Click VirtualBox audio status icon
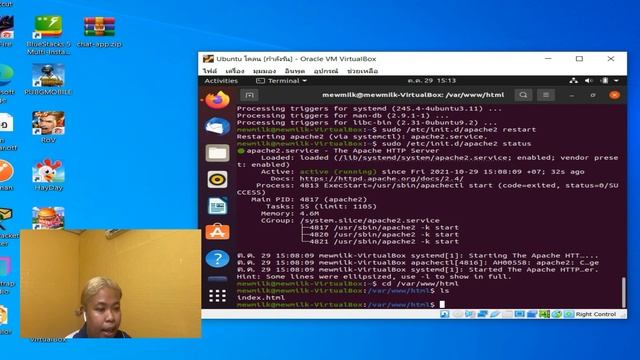The height and width of the screenshot is (360, 640). [470, 314]
